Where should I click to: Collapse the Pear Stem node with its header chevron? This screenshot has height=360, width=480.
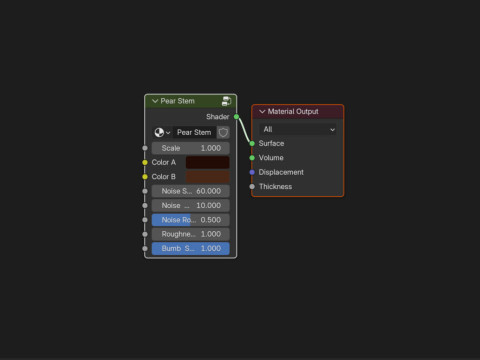(x=155, y=101)
